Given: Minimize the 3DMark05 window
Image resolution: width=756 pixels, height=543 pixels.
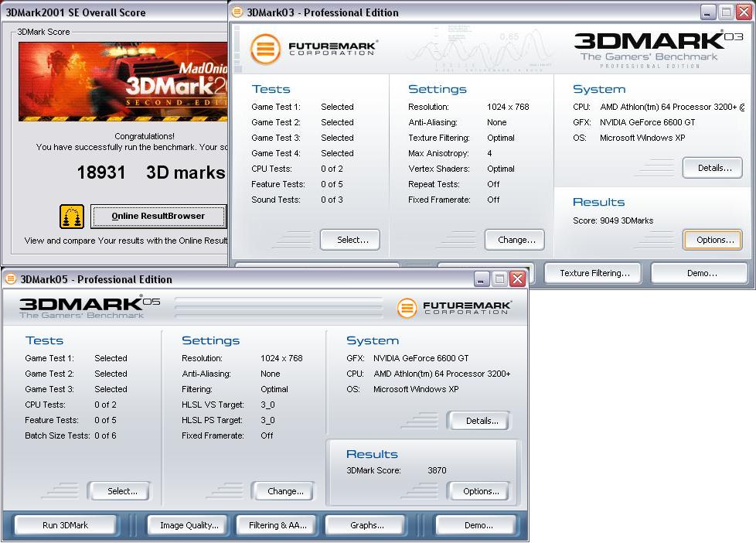Looking at the screenshot, I should pos(481,278).
